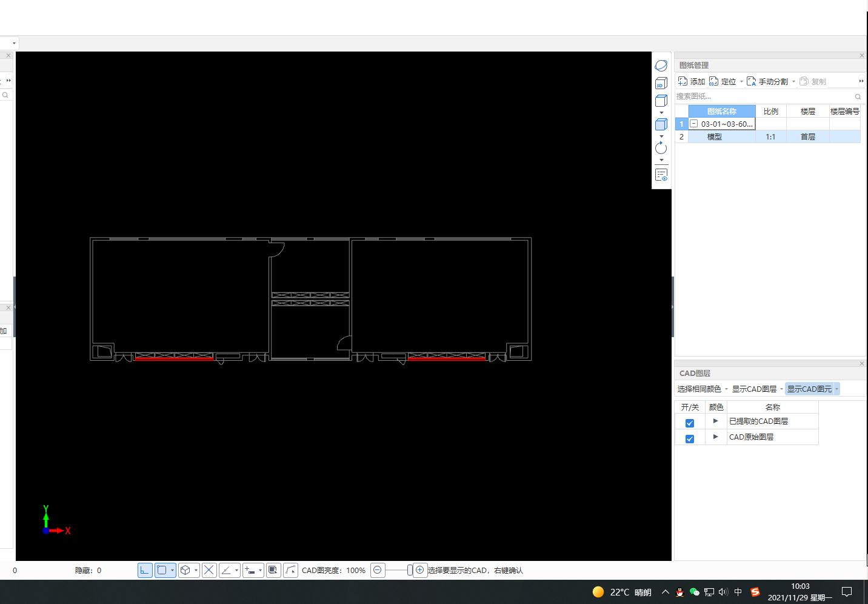Click the 图纸名称 column header
The image size is (868, 604).
click(x=721, y=111)
